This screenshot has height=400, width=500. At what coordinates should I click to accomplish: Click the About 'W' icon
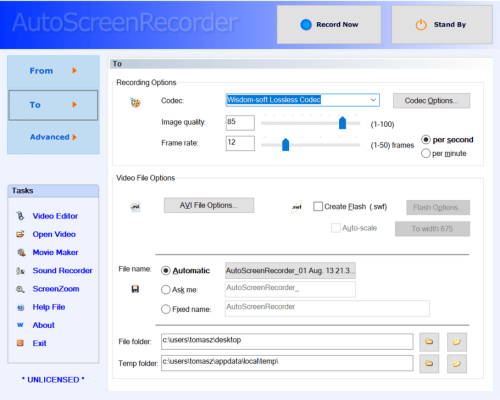click(20, 325)
